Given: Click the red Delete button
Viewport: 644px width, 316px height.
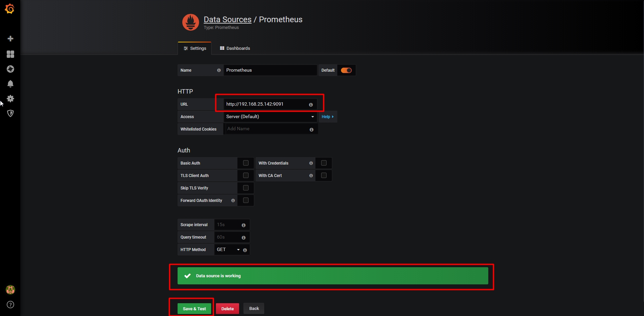Looking at the screenshot, I should [x=228, y=309].
